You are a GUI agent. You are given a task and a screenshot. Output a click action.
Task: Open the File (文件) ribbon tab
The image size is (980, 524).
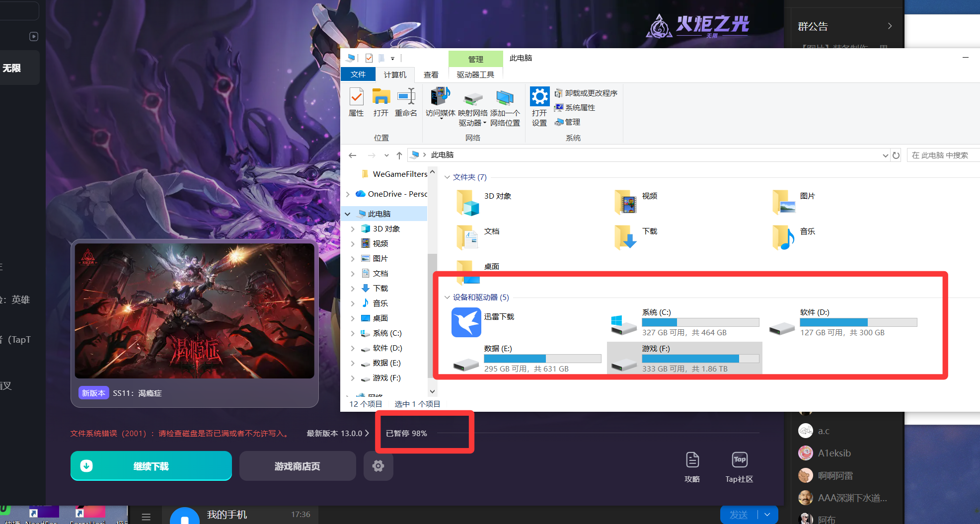pos(358,75)
